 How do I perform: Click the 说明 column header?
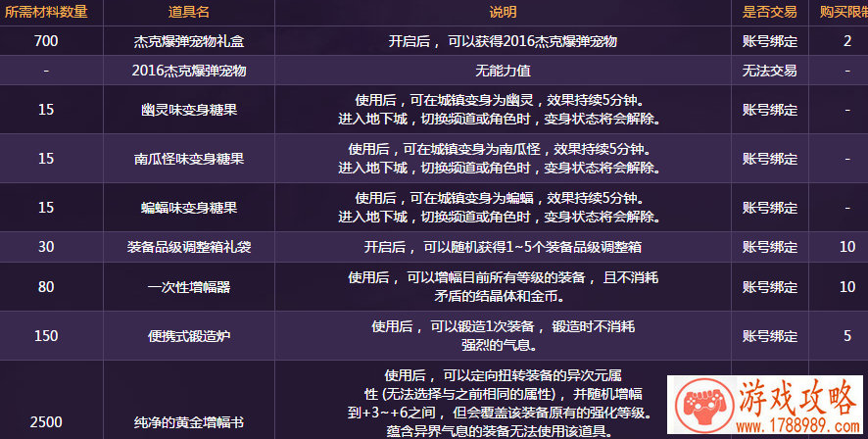[x=503, y=13]
